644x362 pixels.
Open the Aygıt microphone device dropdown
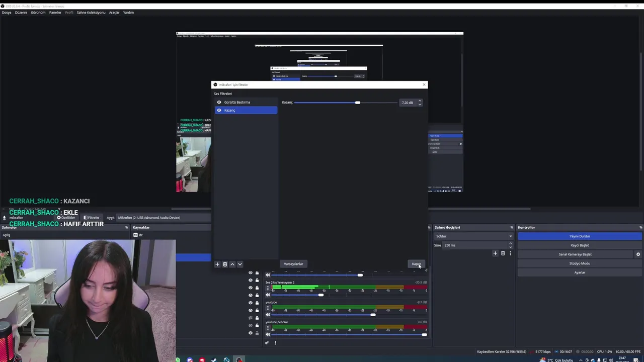[x=164, y=218]
